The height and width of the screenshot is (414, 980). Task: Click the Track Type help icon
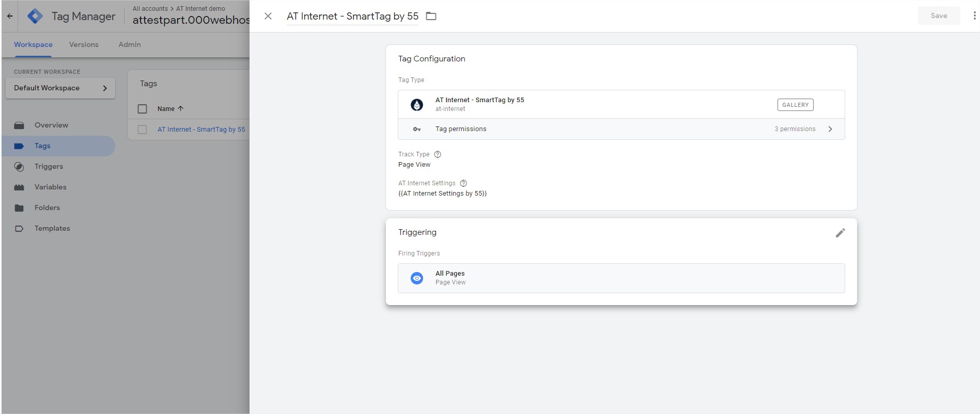click(x=438, y=154)
